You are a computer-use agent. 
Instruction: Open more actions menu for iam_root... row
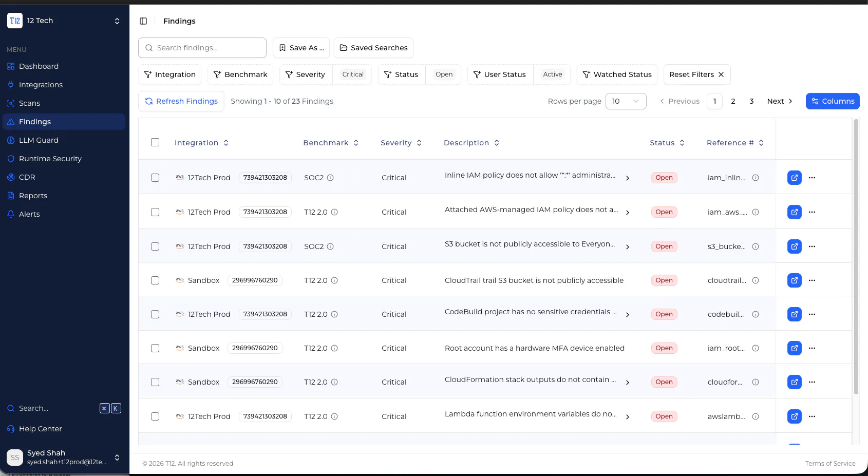[x=812, y=348]
